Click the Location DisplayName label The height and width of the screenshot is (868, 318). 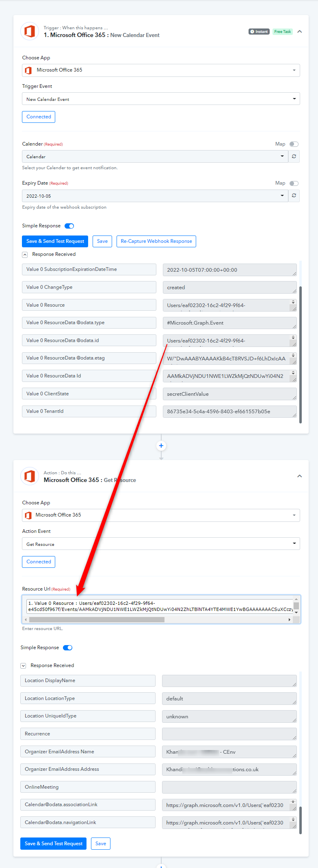pos(88,680)
